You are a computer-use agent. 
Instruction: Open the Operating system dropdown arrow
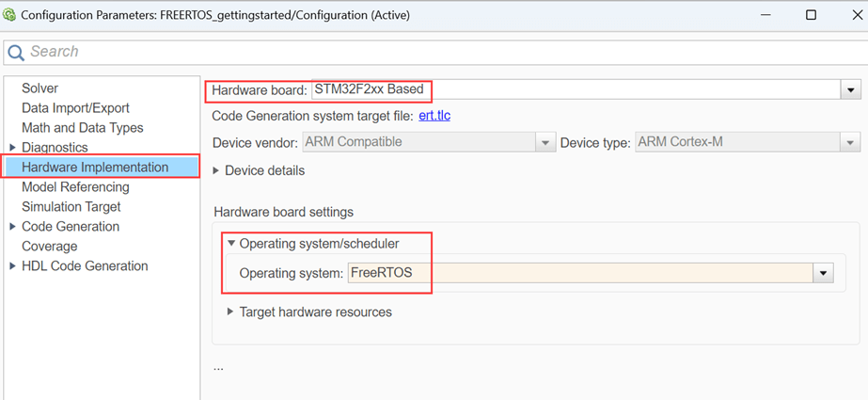coord(824,273)
